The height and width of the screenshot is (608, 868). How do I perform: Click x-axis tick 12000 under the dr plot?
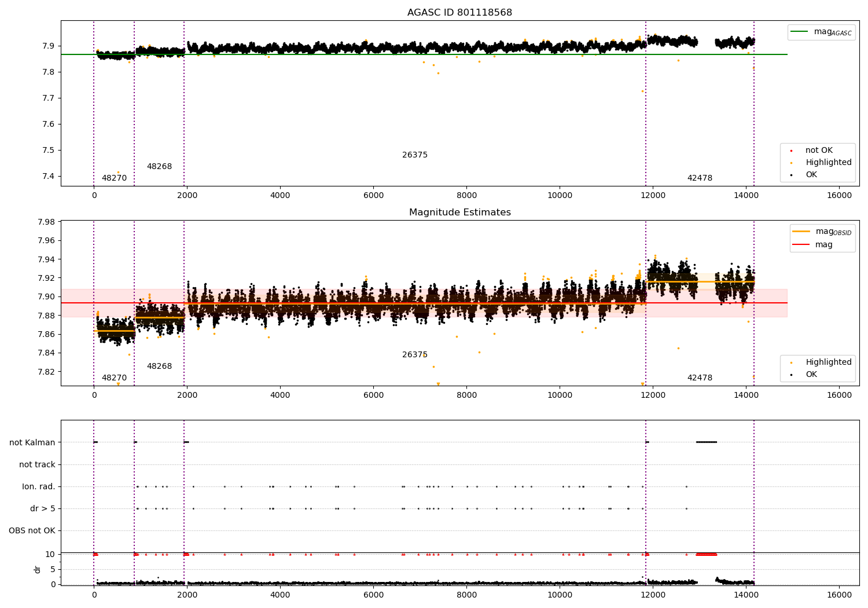pyautogui.click(x=653, y=595)
